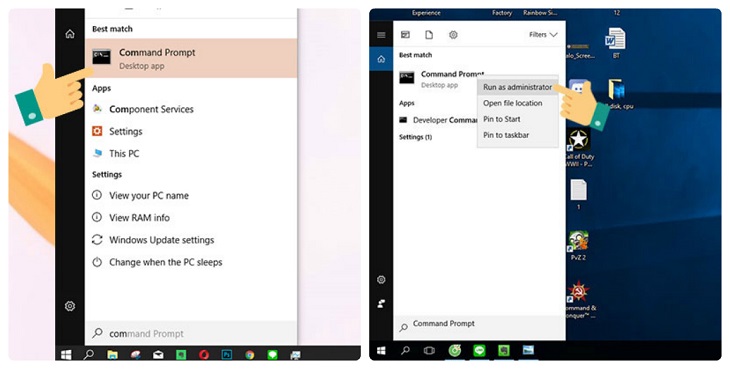Screen dimensions: 730x369
Task: Click Home icon in right search sidebar
Action: click(381, 59)
